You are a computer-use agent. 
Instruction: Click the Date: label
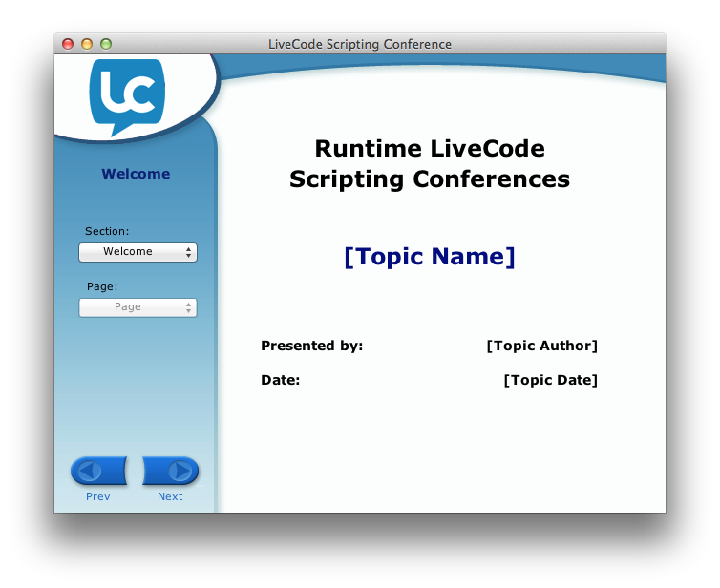coord(280,380)
